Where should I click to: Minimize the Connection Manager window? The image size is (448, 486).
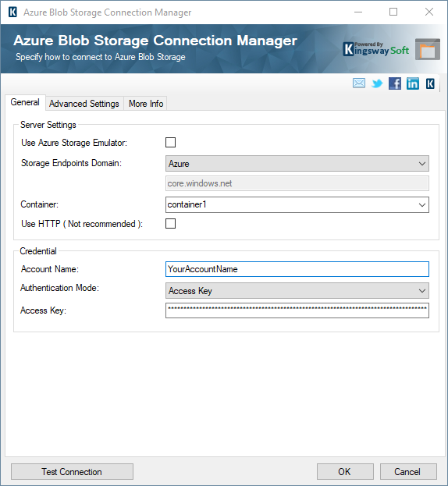(x=358, y=12)
